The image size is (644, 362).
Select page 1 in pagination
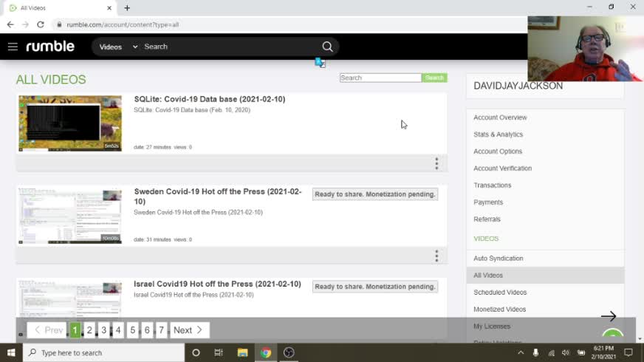(75, 330)
